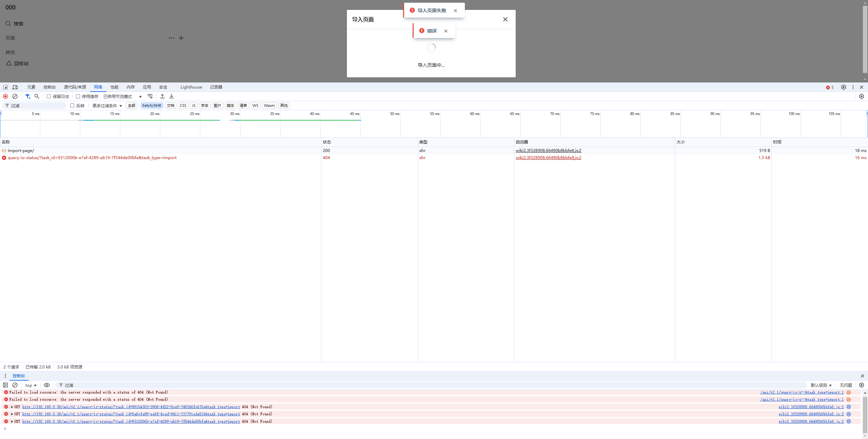Enable the 保留日志 checkbox
The width and height of the screenshot is (868, 439).
pos(49,96)
